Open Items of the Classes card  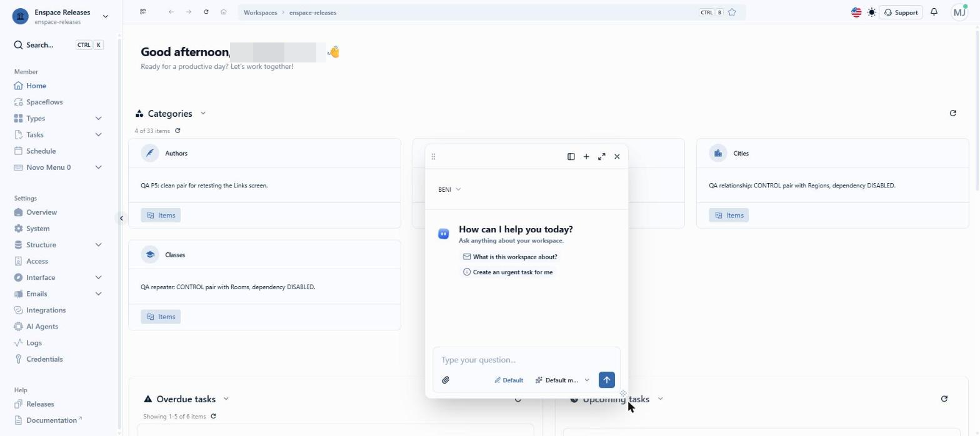click(x=161, y=317)
